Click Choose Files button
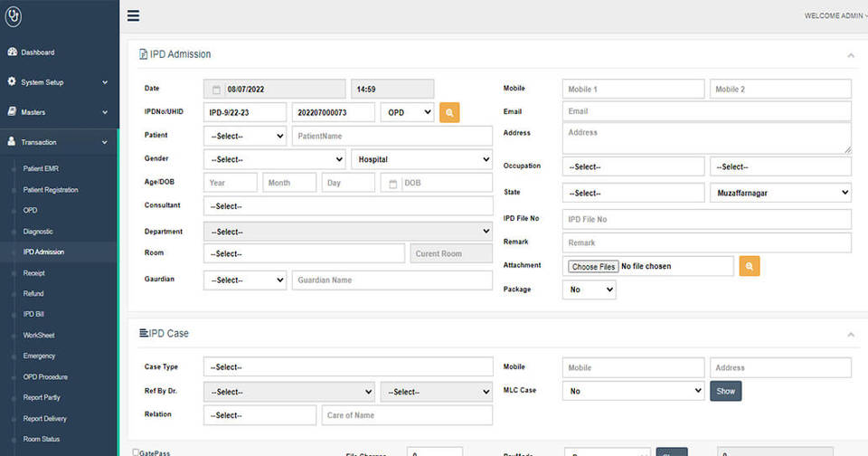This screenshot has width=868, height=456. pos(593,267)
